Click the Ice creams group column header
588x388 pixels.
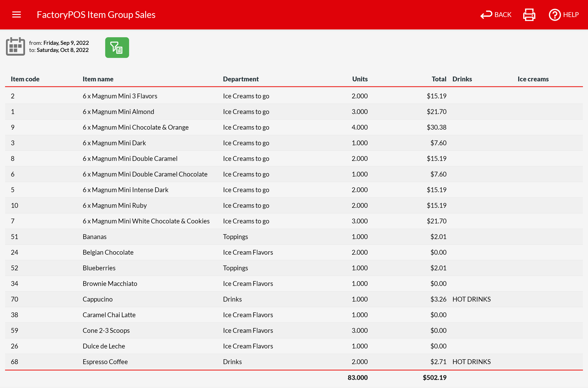[x=533, y=79]
